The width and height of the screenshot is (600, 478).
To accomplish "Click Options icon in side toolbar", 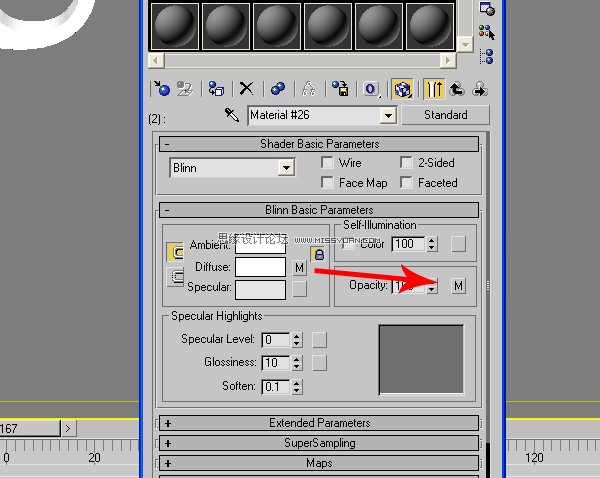I will click(x=487, y=8).
